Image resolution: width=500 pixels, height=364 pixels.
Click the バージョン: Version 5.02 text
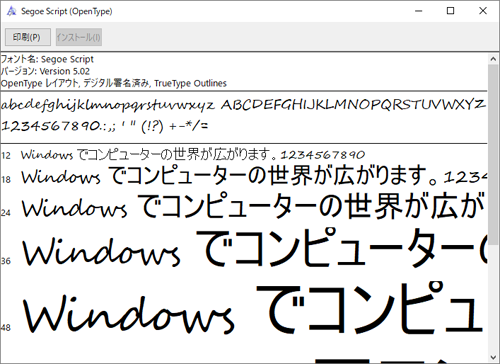pyautogui.click(x=45, y=71)
